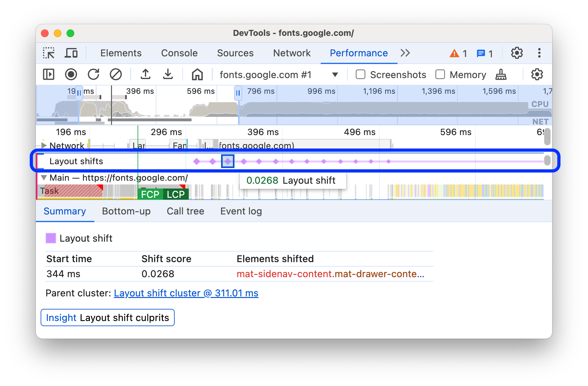
Task: Start a new performance recording
Action: point(71,75)
